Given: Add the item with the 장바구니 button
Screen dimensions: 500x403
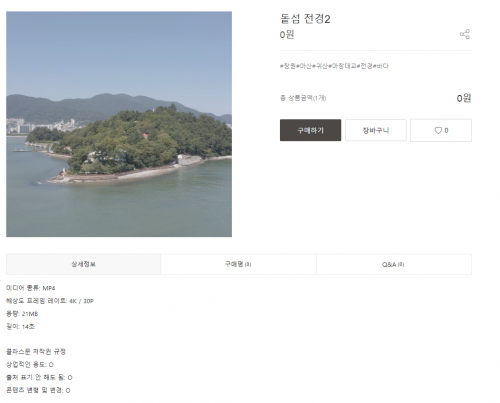Looking at the screenshot, I should point(376,130).
